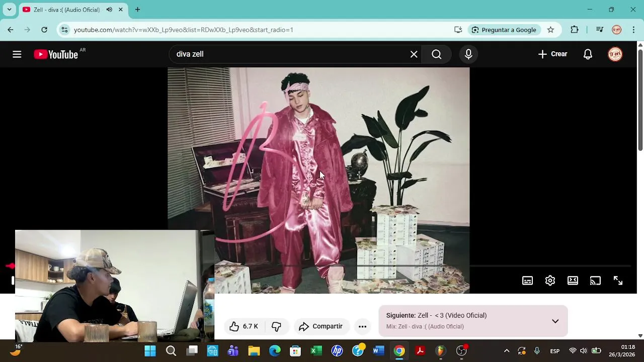
Task: Launch Microsoft Edge from taskbar
Action: (275, 351)
